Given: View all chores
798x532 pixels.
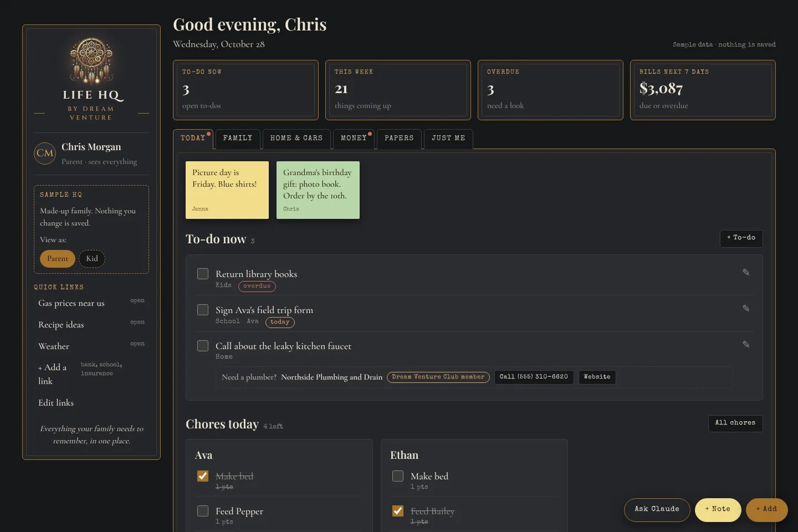Looking at the screenshot, I should pos(735,423).
